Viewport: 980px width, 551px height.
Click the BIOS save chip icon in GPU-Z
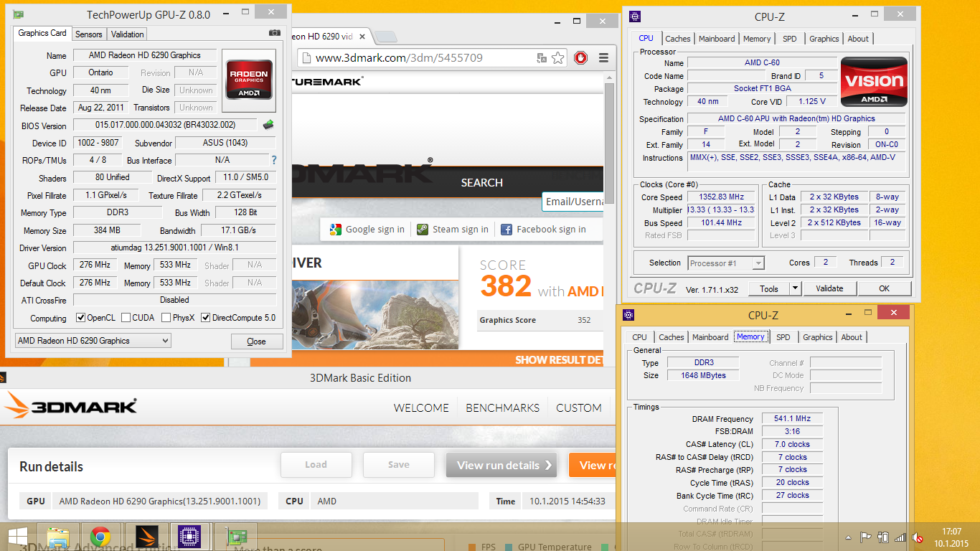click(x=268, y=125)
